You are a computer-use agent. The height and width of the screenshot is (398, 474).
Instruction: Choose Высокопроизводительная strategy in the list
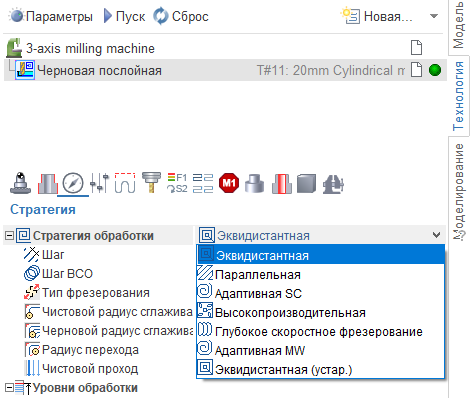tap(320, 312)
